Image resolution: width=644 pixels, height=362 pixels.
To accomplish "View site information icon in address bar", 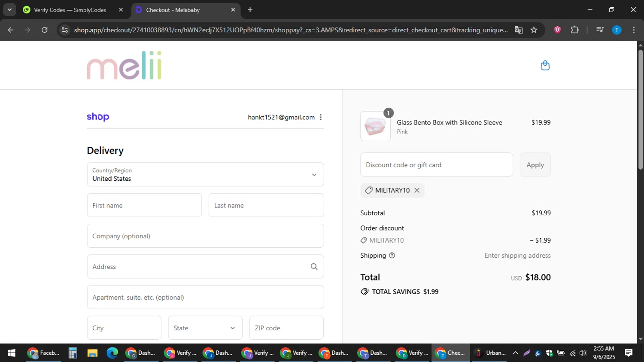I will coord(65,30).
